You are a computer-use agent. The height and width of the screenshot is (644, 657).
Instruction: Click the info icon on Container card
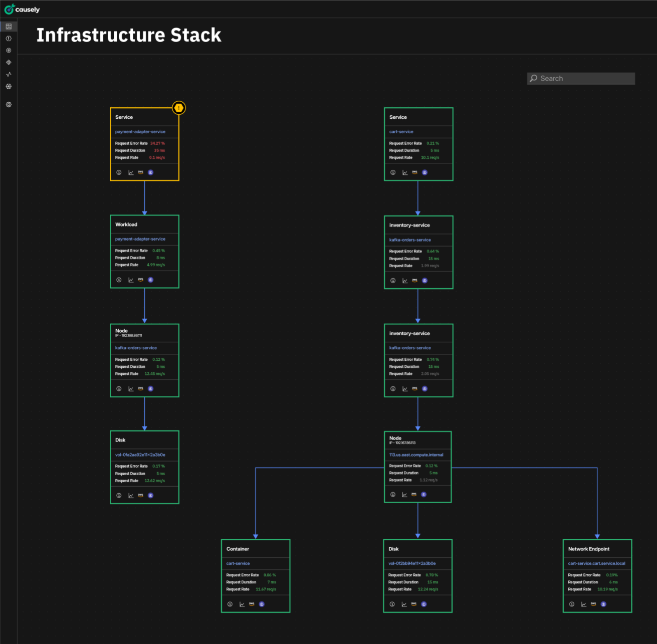pos(230,604)
